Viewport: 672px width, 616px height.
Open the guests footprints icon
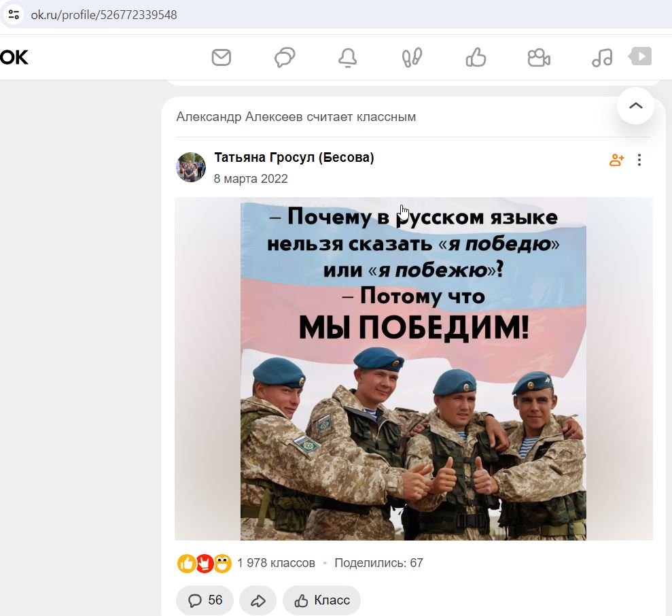(412, 58)
